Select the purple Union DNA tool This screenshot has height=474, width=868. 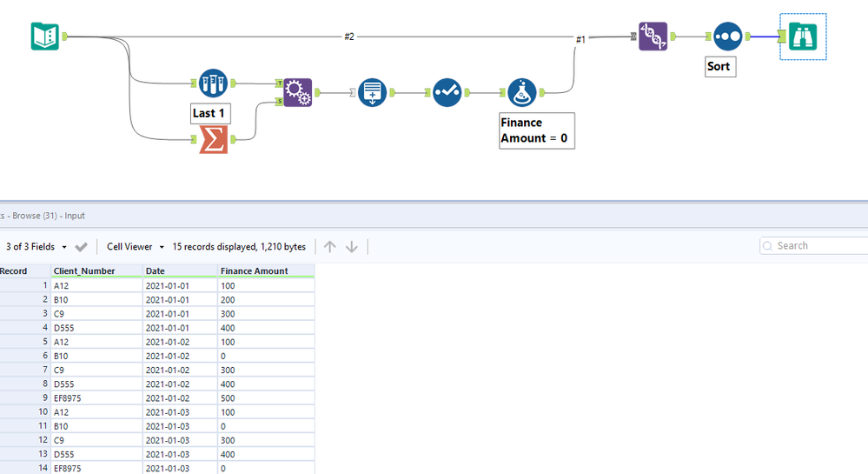[x=653, y=37]
